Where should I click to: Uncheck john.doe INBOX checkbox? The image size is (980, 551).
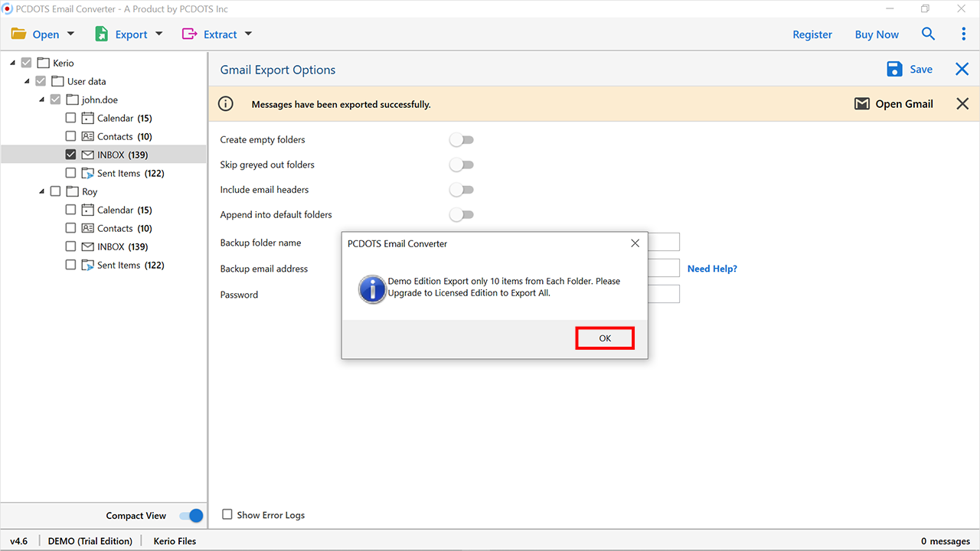[70, 155]
